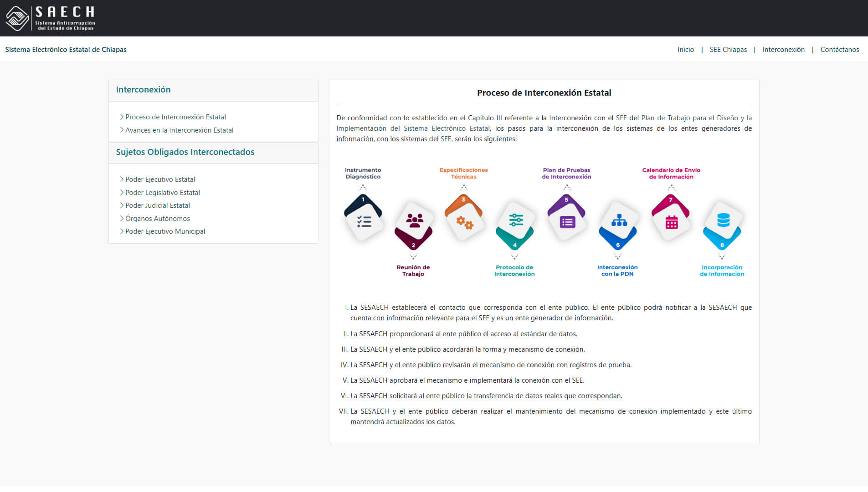
Task: Click the Proceso de Interconexión Estatal main heading
Action: click(544, 93)
